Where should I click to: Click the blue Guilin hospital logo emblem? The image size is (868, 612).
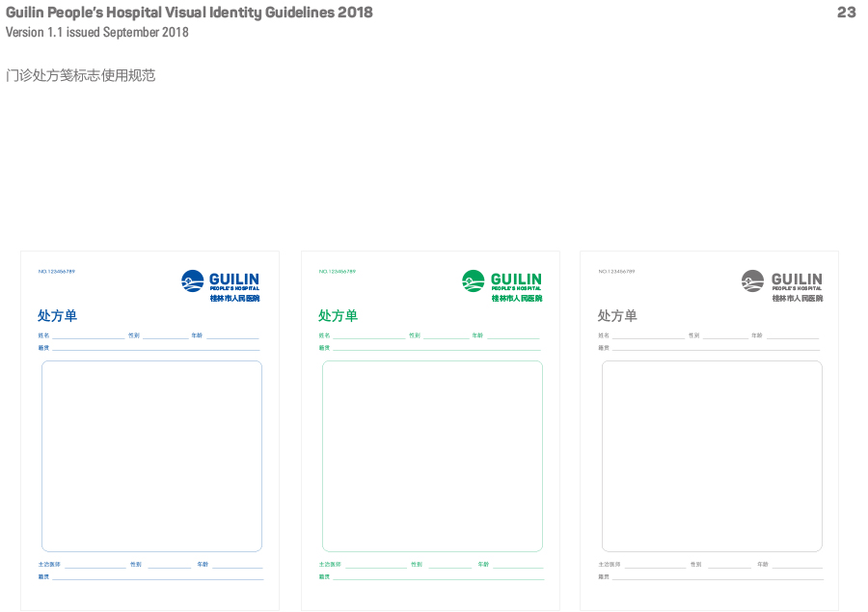click(193, 281)
